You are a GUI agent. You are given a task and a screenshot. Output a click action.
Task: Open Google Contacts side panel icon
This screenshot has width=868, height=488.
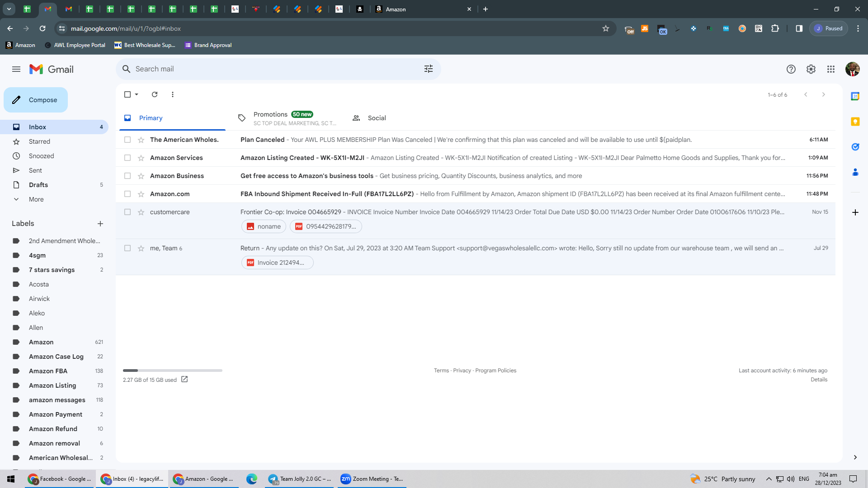[x=855, y=172]
